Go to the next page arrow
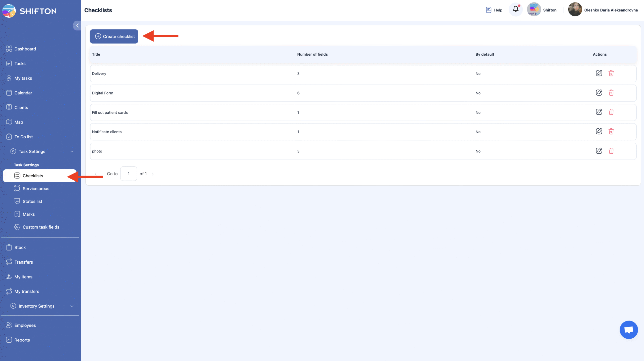 pyautogui.click(x=153, y=174)
